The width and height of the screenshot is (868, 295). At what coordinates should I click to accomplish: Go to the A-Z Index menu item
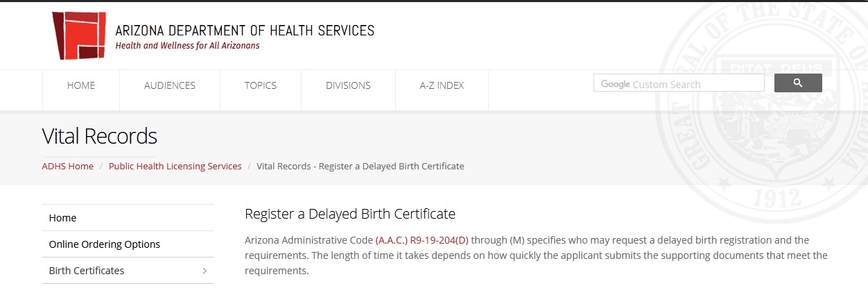pyautogui.click(x=442, y=85)
